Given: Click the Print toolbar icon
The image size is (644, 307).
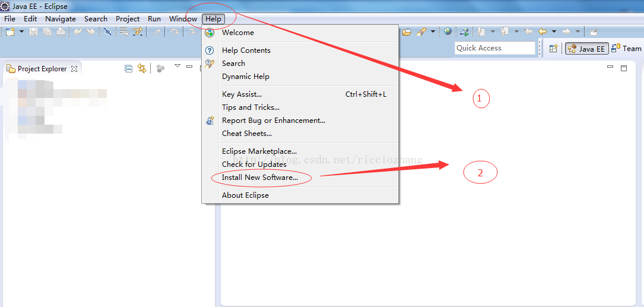Looking at the screenshot, I should point(61,31).
